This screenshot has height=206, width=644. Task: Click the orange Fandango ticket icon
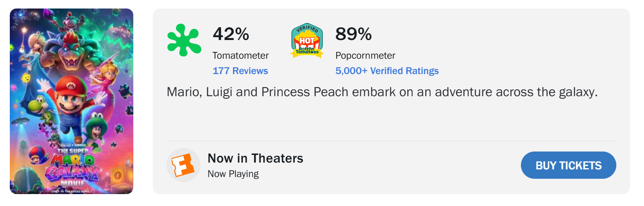click(x=183, y=165)
